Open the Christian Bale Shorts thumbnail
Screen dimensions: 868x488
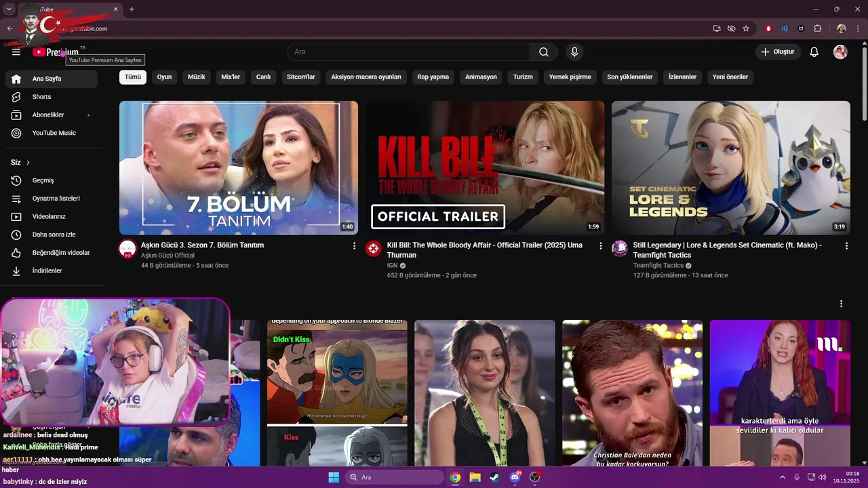click(x=632, y=393)
